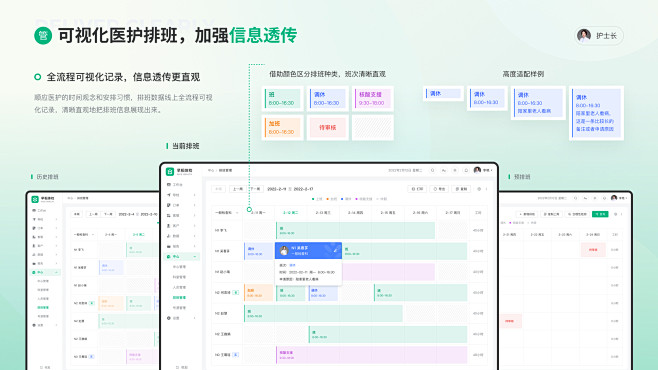The image size is (658, 370).
Task: Select the green 排班管理 center submenu item
Action: click(179, 297)
